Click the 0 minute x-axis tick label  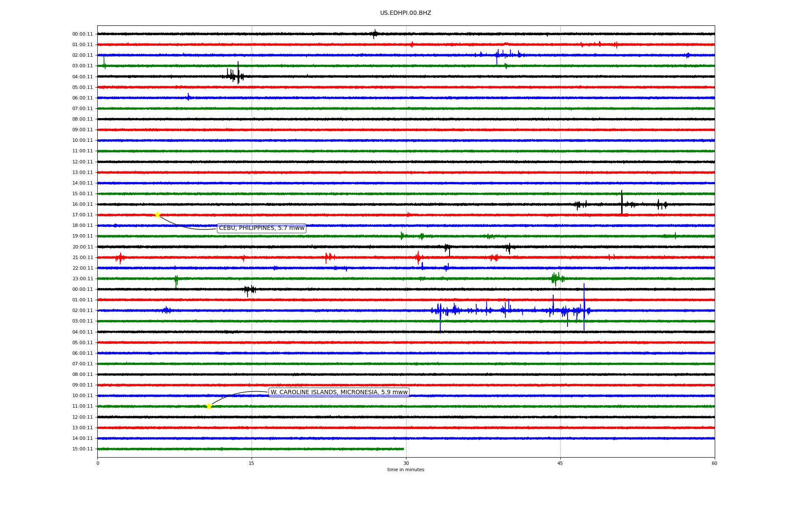[98, 463]
